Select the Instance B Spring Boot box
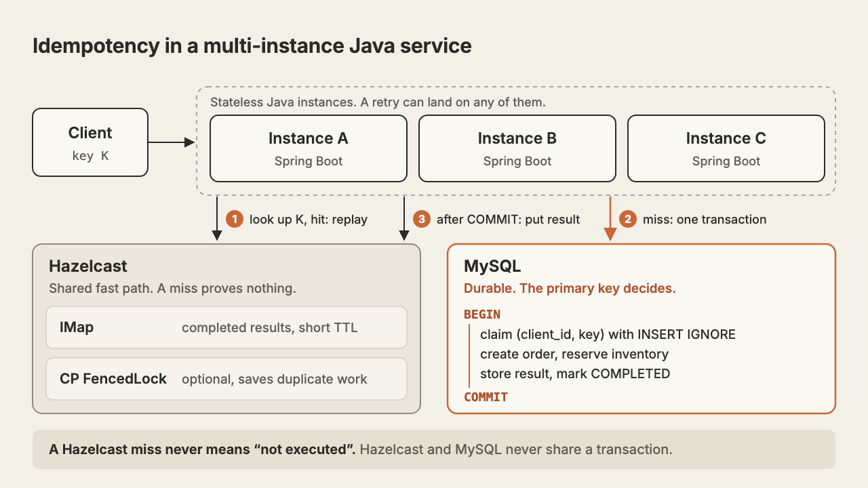This screenshot has width=868, height=488. pyautogui.click(x=517, y=148)
